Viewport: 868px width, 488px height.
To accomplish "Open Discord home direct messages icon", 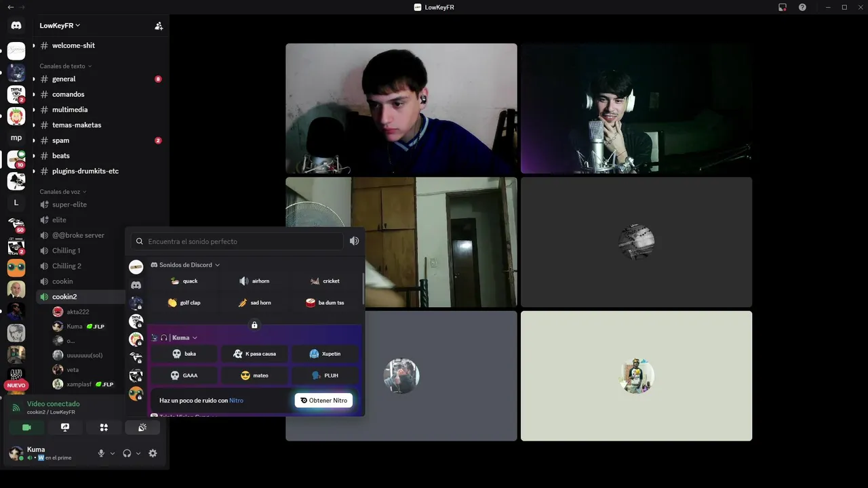I will (x=16, y=26).
